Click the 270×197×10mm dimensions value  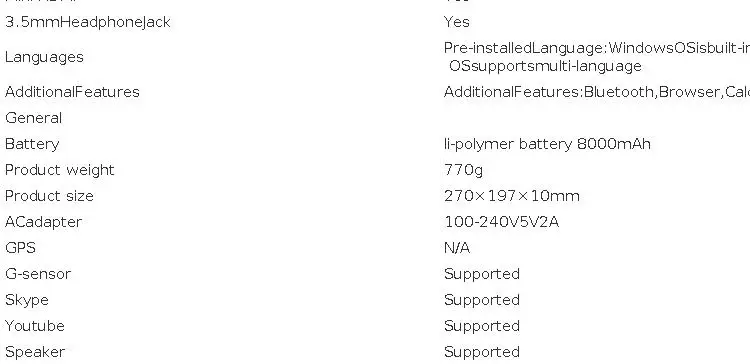[512, 196]
